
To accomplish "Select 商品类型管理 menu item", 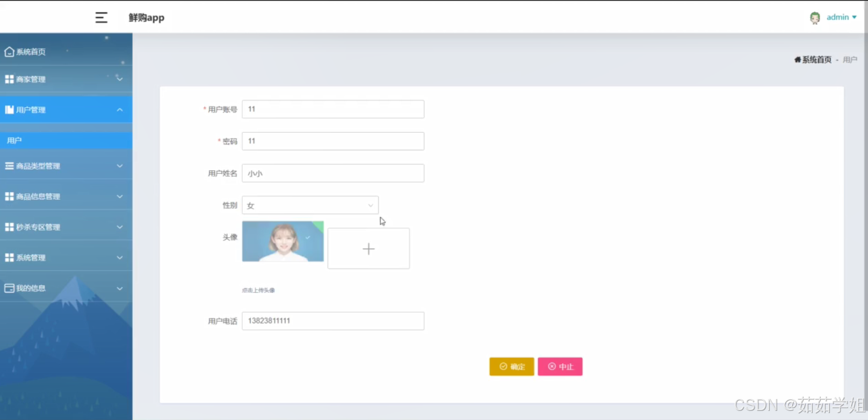I will [66, 166].
